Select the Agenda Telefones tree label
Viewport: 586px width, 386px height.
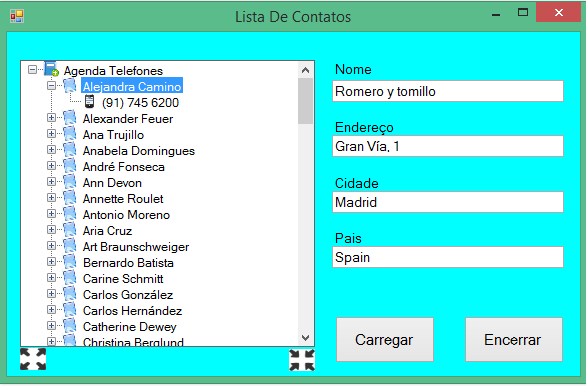coord(113,71)
